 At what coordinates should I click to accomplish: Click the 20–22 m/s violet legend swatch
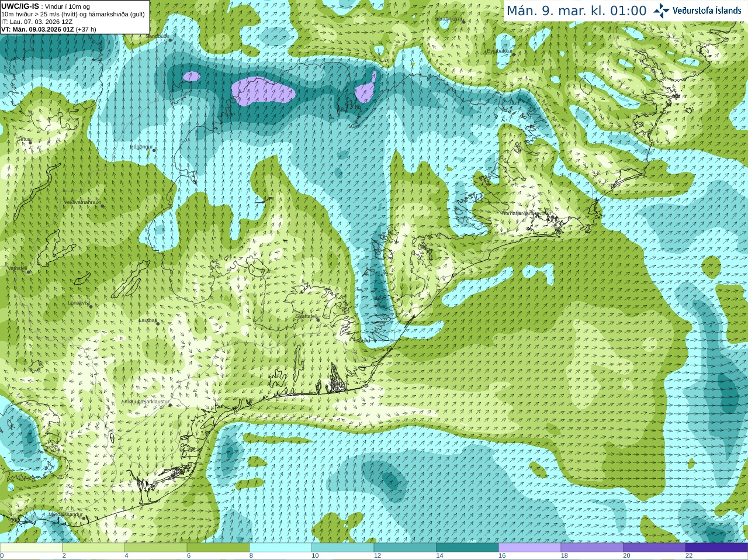click(654, 548)
